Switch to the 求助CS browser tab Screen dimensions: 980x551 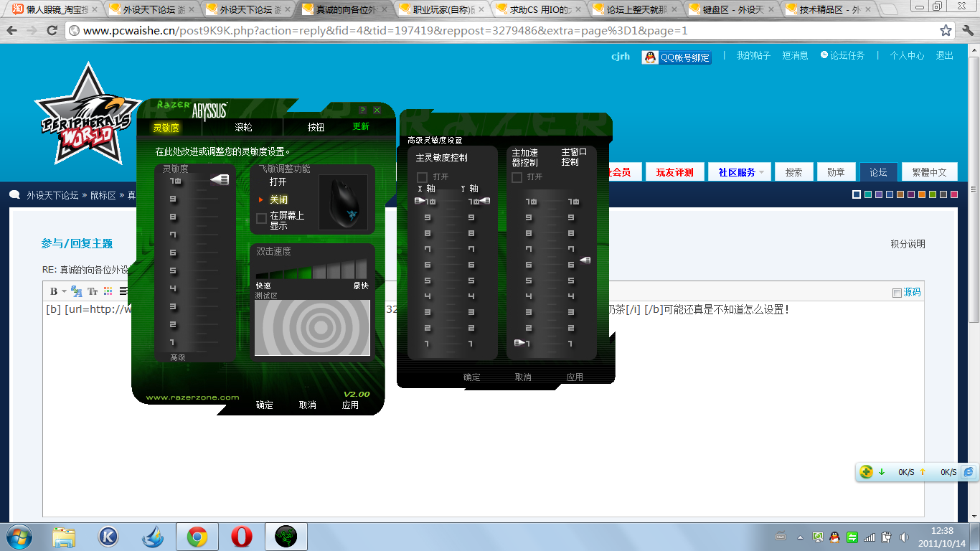click(x=538, y=10)
